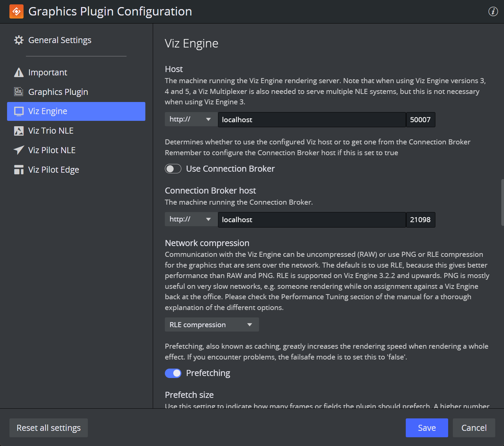Click Reset all settings button
The image size is (504, 446).
click(48, 428)
